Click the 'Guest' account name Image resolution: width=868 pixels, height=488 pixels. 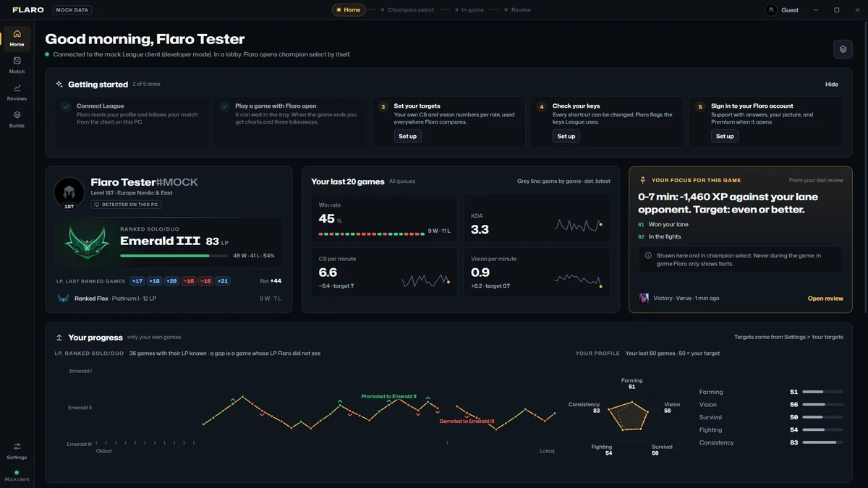[790, 10]
